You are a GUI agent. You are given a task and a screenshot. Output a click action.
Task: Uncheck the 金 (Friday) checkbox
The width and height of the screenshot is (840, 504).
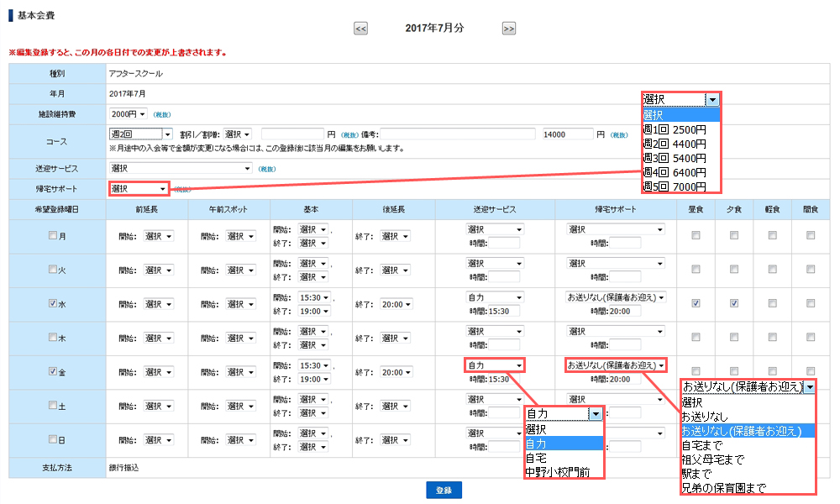tap(52, 370)
